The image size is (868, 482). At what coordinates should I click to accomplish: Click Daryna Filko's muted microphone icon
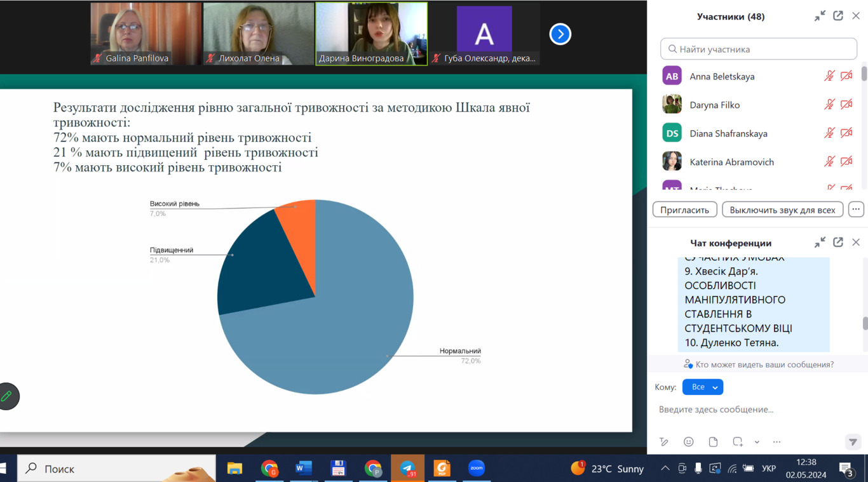829,105
